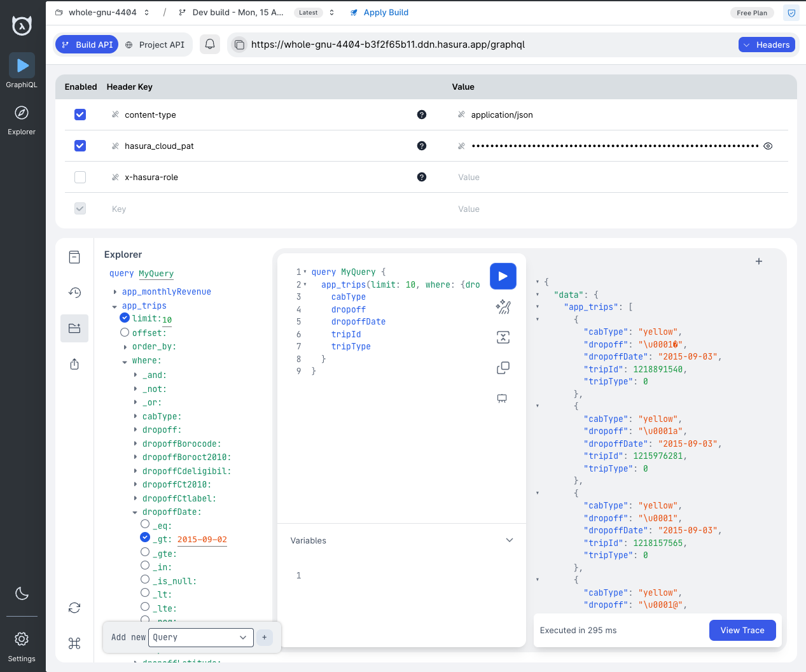Disable the content-type header checkbox

click(x=80, y=115)
